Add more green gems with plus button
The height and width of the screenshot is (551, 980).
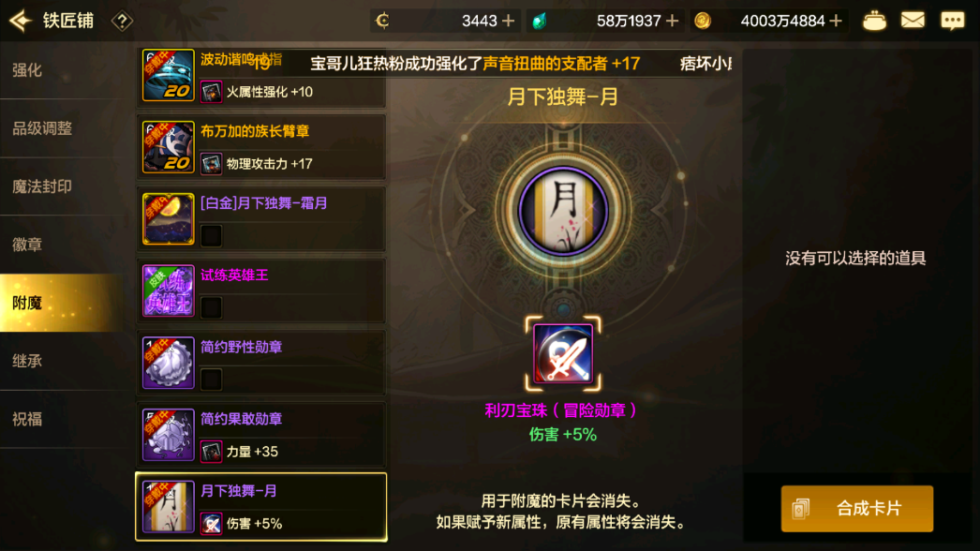673,22
